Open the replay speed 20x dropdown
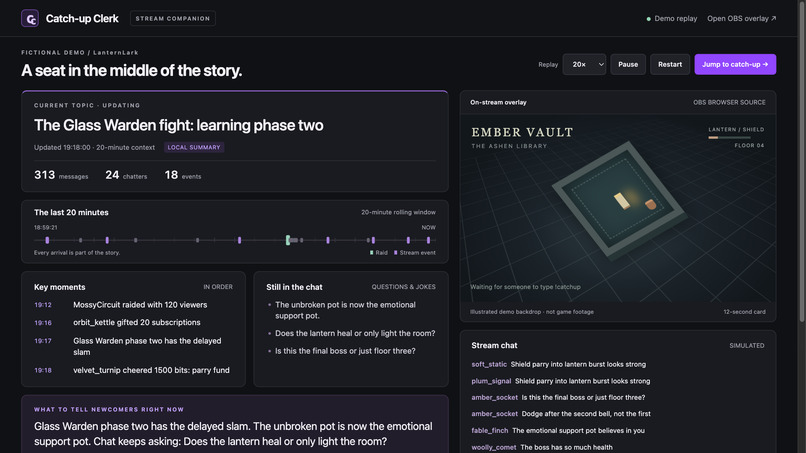This screenshot has width=806, height=453. (584, 64)
